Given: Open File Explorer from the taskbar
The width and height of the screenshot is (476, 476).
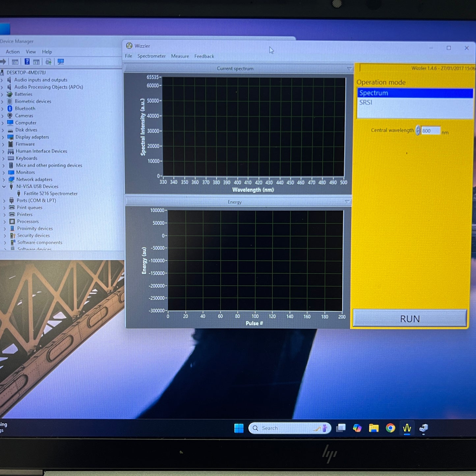Looking at the screenshot, I should [x=374, y=428].
